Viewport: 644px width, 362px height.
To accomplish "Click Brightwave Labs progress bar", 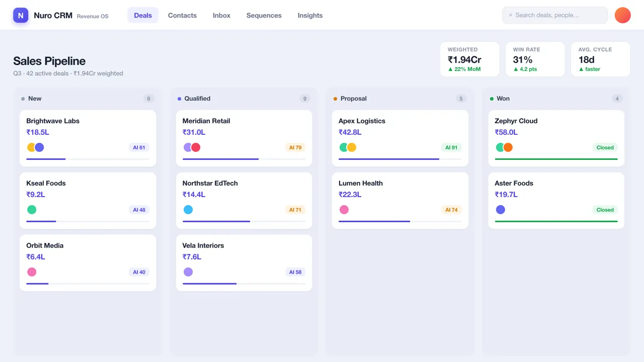I will coord(88,159).
